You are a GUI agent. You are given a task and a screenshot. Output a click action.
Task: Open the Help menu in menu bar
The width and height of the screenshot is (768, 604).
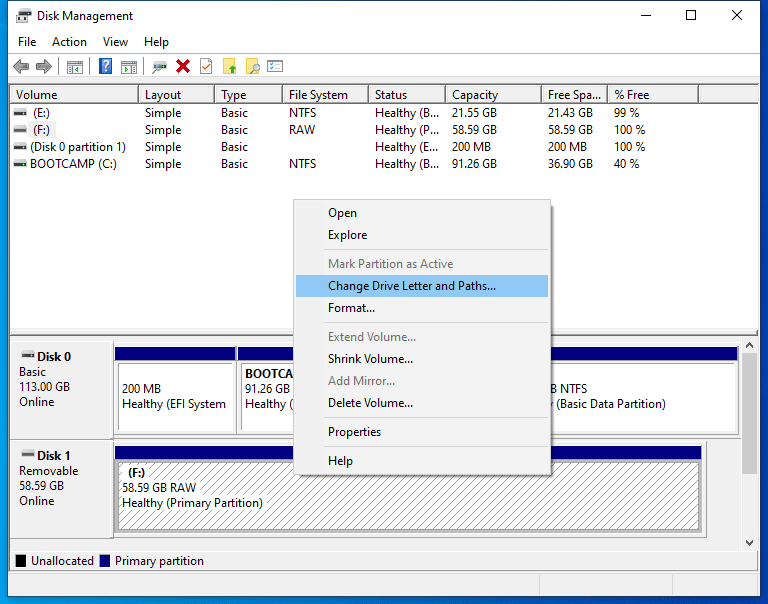(156, 42)
